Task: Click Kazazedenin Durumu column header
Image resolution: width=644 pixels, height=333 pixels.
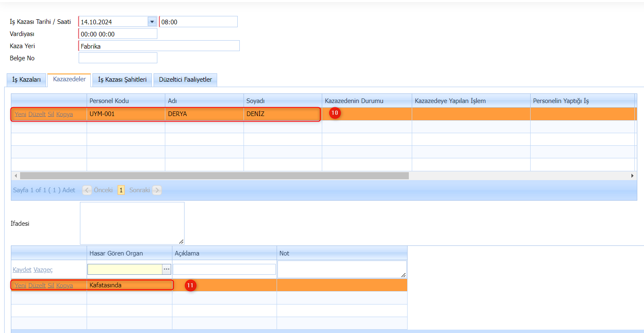Action: (x=367, y=101)
